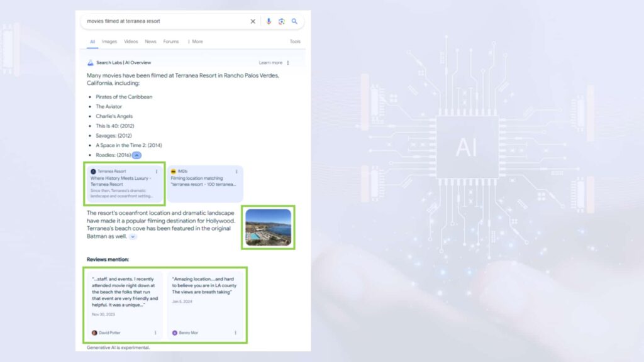Viewport: 644px width, 362px height.
Task: Click the IMDb logo icon
Action: click(x=174, y=172)
